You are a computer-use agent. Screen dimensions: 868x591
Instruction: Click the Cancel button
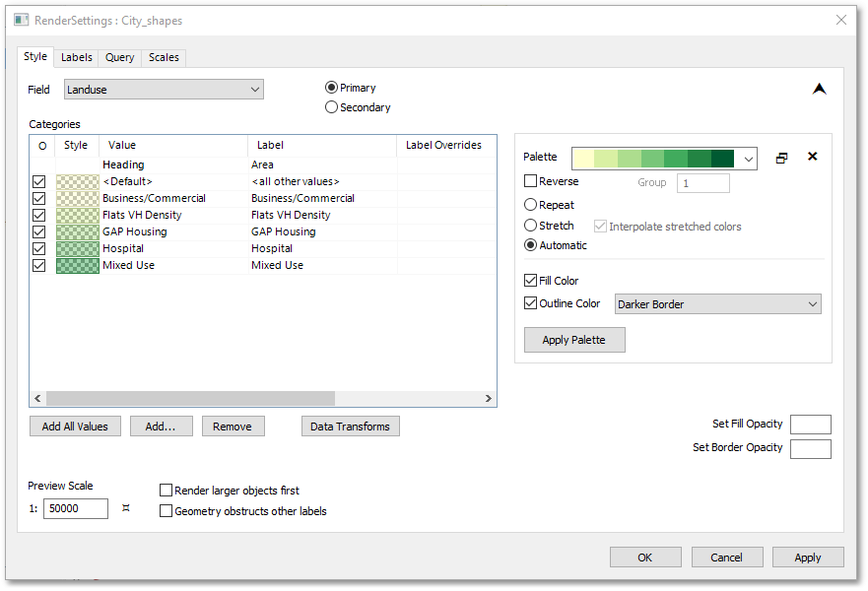727,558
